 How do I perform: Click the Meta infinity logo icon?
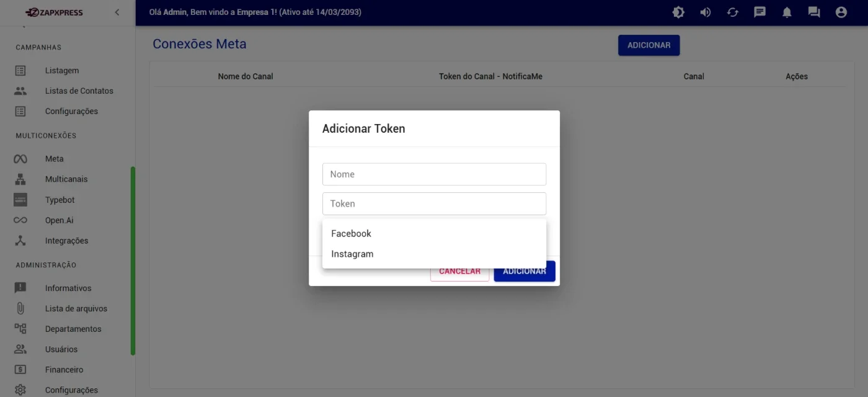20,159
